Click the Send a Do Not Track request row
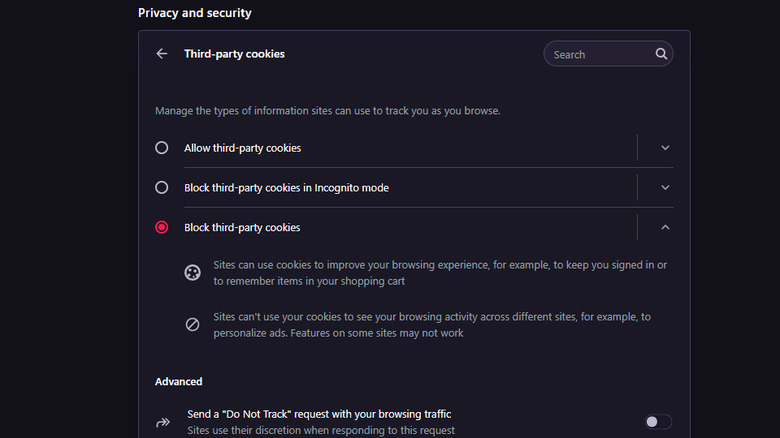This screenshot has width=780, height=438. click(x=319, y=414)
